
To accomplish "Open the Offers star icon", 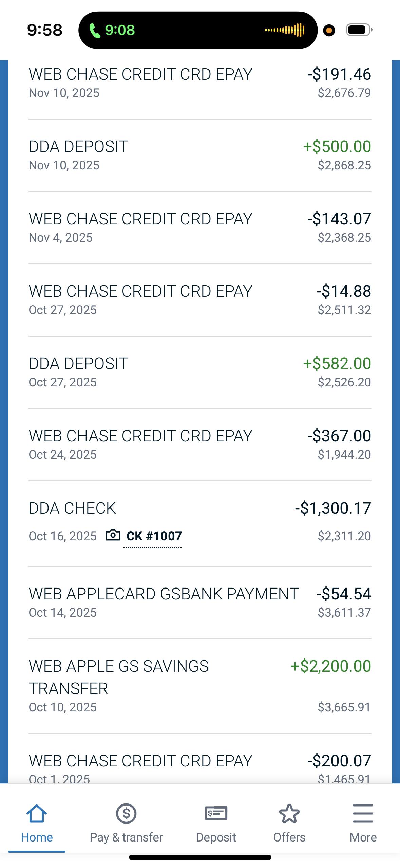I will point(289,814).
